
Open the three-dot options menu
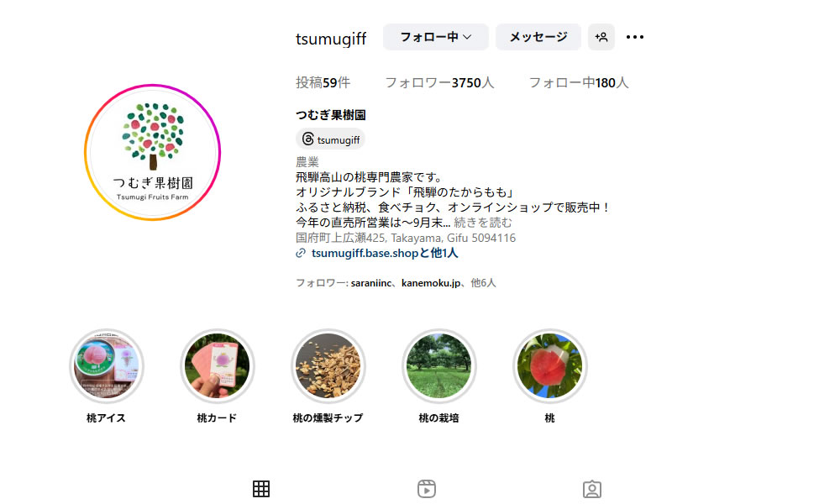635,37
